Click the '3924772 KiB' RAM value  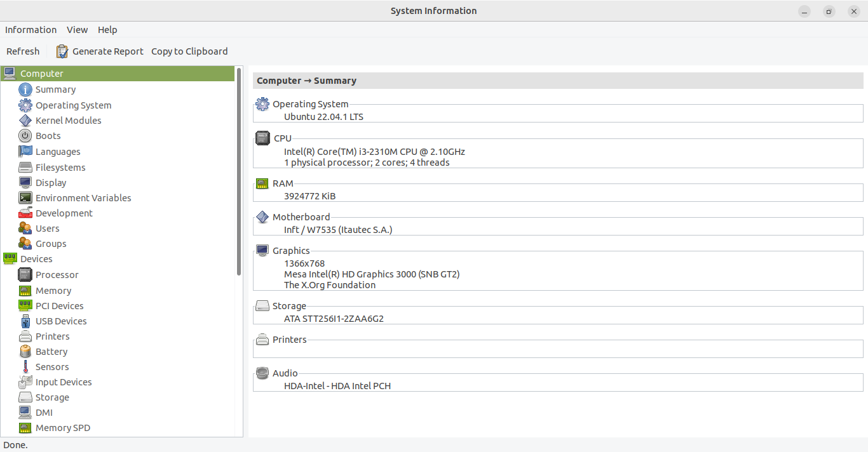[309, 196]
